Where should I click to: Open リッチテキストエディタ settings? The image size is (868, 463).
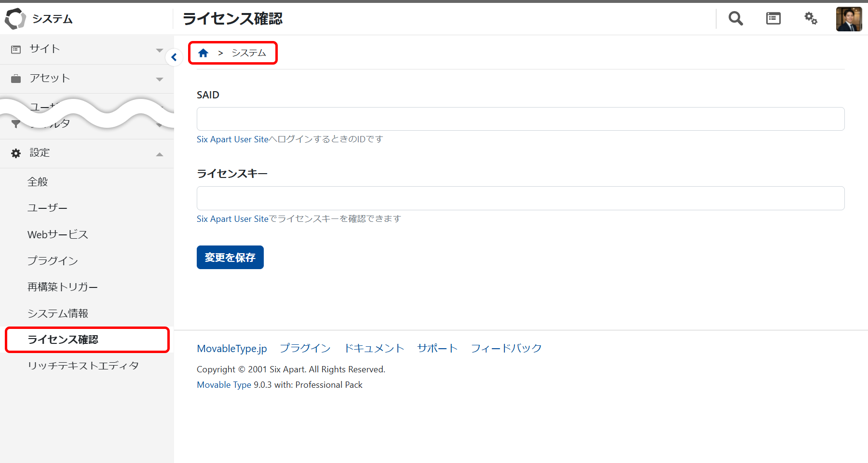pyautogui.click(x=83, y=366)
